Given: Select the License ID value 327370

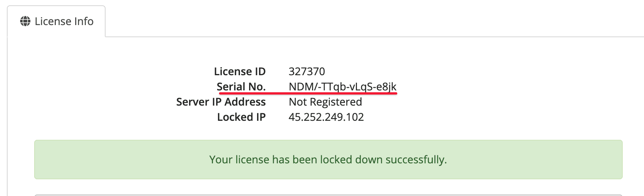Looking at the screenshot, I should coord(307,71).
